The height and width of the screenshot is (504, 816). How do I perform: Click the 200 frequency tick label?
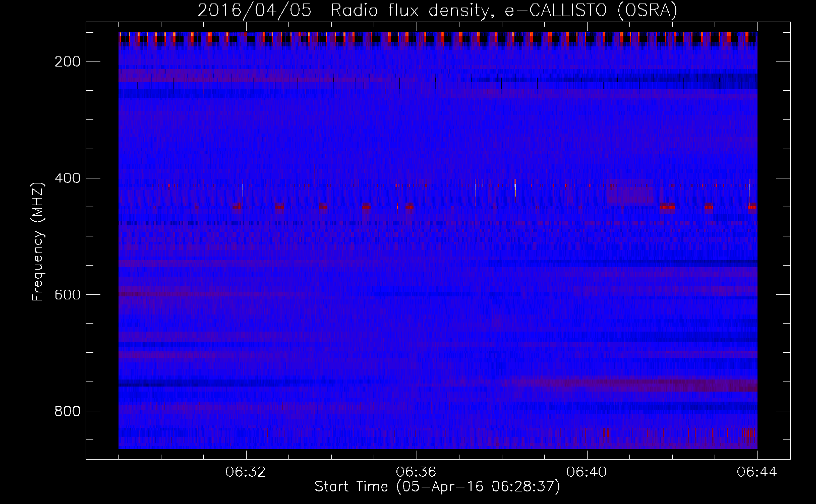pyautogui.click(x=68, y=61)
